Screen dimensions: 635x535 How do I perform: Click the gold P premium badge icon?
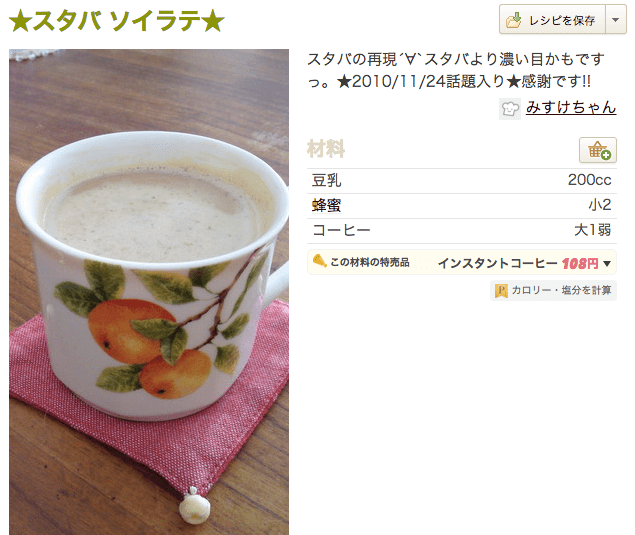(x=501, y=290)
